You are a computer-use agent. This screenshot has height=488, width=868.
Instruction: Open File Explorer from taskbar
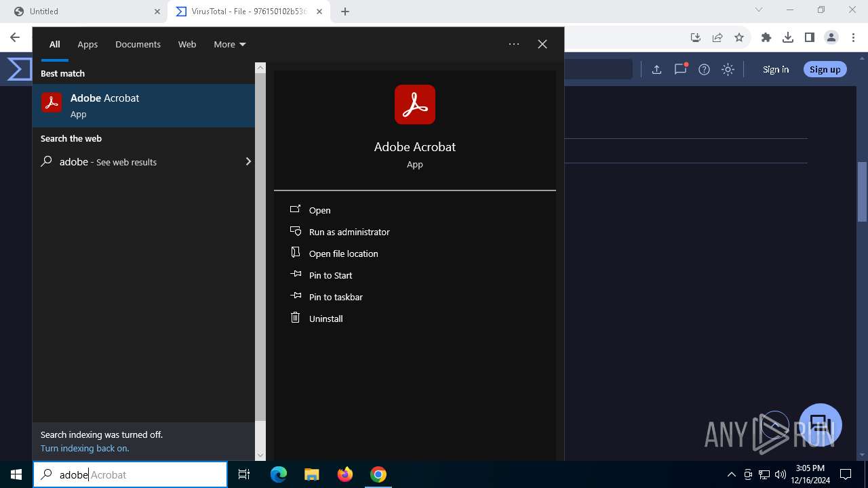pyautogui.click(x=312, y=474)
